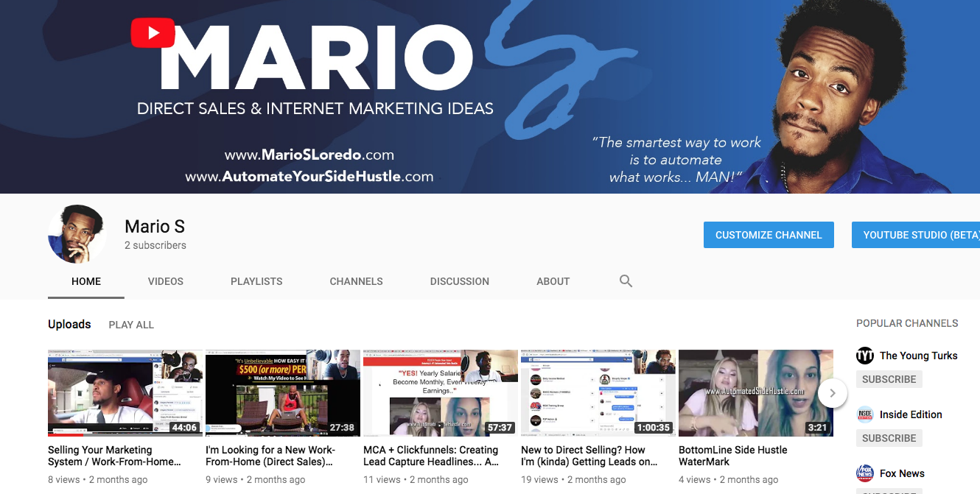Subscribe to Inside Edition
This screenshot has width=980, height=494.
889,438
